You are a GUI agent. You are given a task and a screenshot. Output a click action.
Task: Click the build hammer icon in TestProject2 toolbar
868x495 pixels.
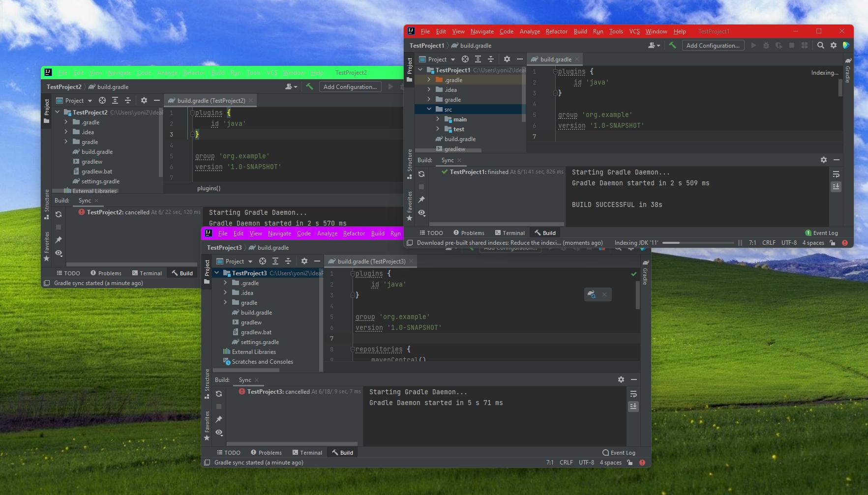pyautogui.click(x=309, y=87)
